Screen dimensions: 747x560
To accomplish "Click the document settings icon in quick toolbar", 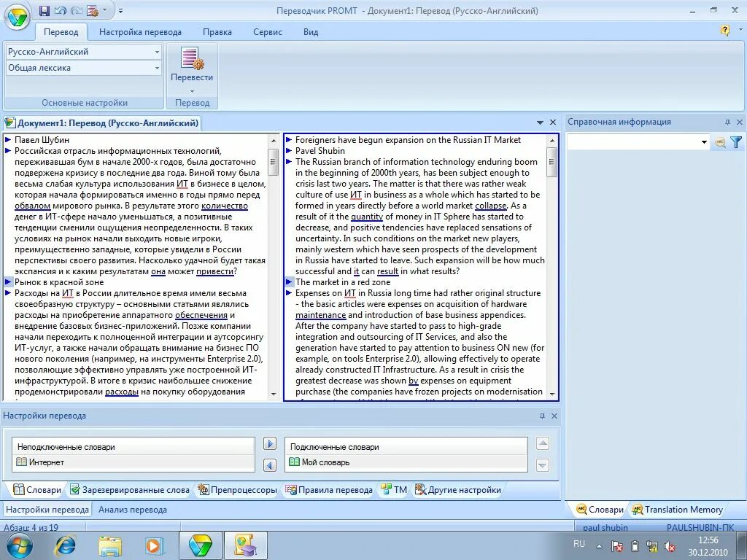I will click(x=93, y=10).
